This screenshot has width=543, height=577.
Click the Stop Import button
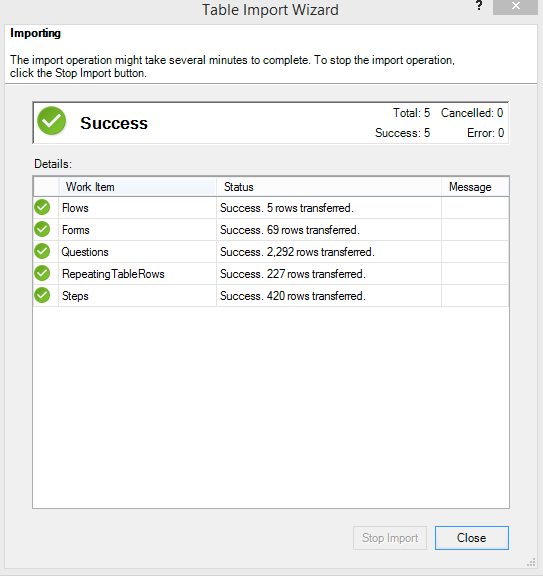pyautogui.click(x=390, y=538)
